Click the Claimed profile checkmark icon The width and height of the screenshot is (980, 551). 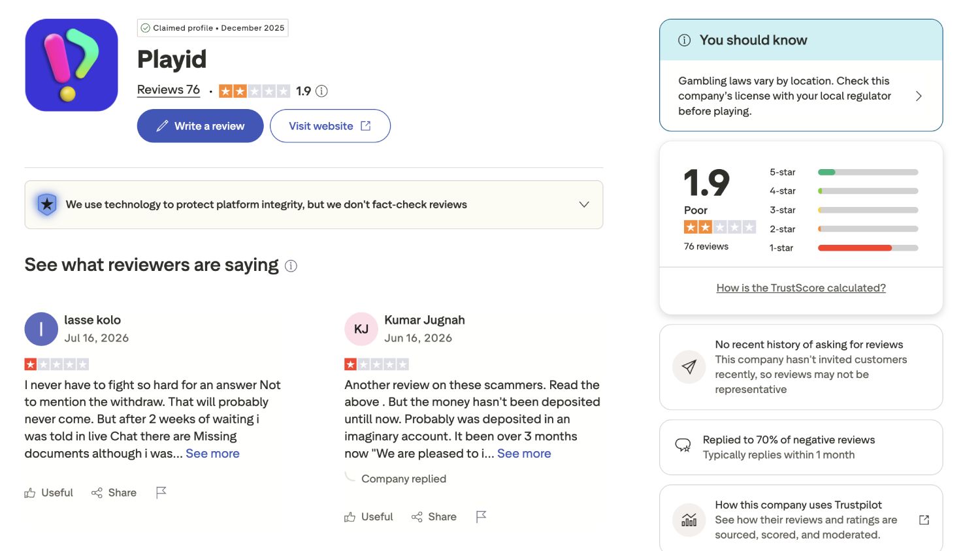point(145,28)
